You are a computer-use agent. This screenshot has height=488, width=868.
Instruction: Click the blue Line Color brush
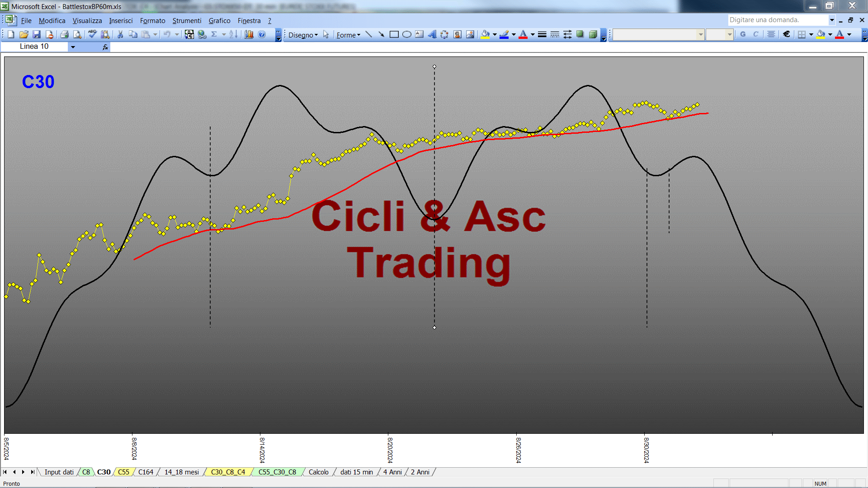(504, 35)
